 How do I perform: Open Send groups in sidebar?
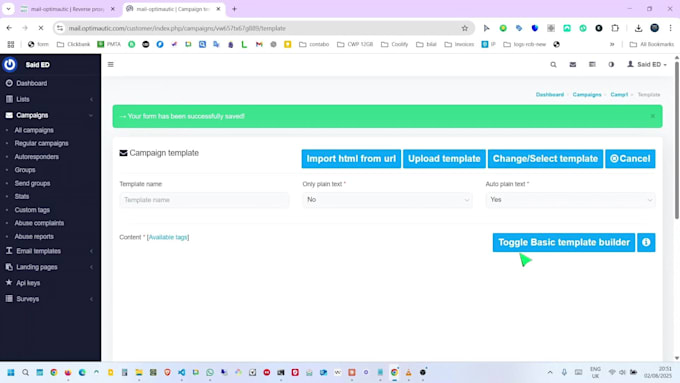33,183
